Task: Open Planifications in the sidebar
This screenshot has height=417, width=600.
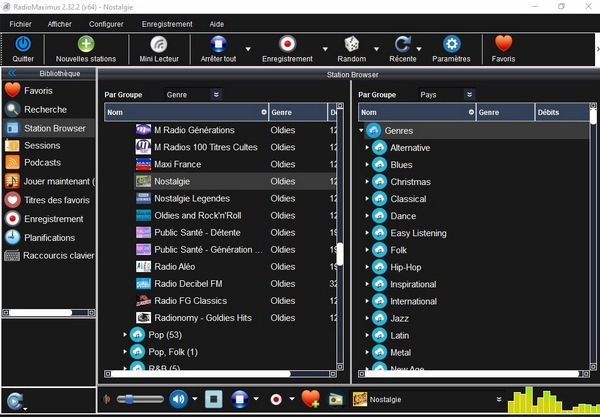Action: tap(49, 237)
